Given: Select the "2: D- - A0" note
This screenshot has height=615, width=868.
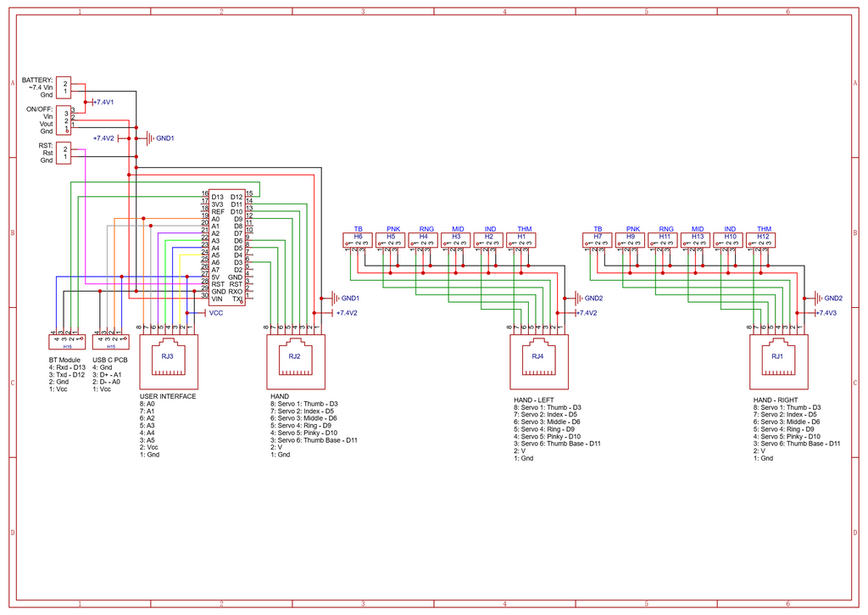Looking at the screenshot, I should point(106,382).
